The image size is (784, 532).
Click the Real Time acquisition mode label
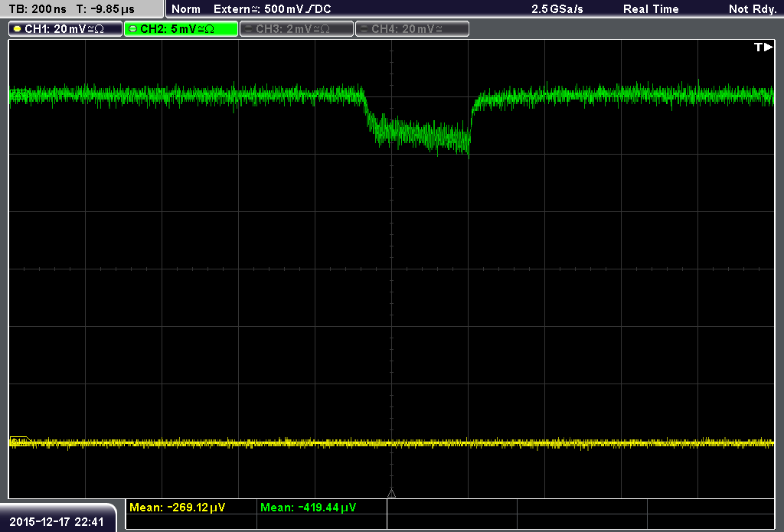pos(651,9)
